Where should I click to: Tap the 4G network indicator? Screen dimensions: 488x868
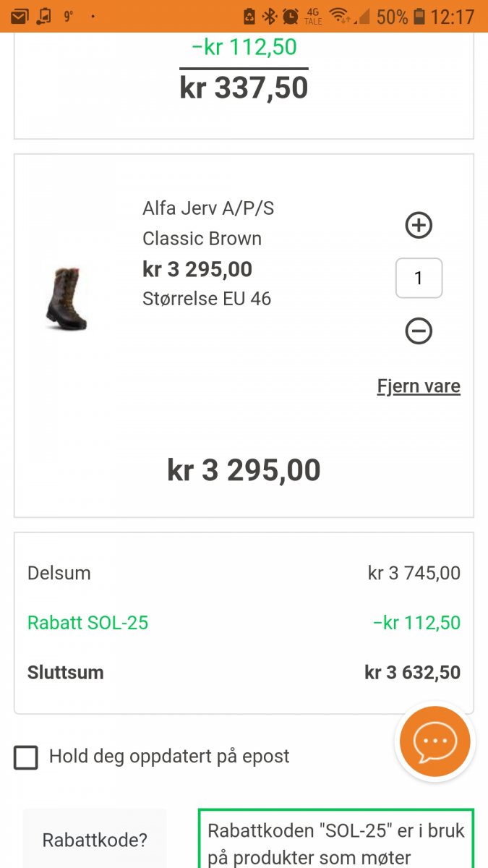(313, 16)
